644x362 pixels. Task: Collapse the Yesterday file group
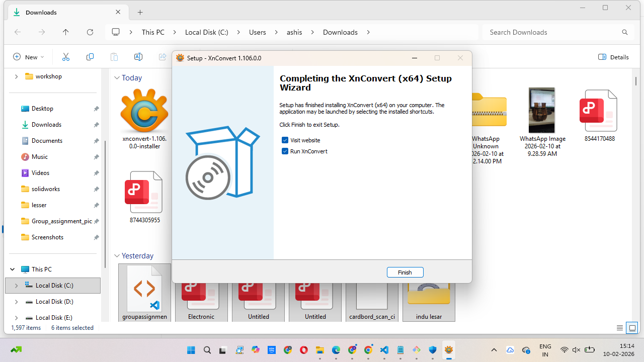point(117,256)
